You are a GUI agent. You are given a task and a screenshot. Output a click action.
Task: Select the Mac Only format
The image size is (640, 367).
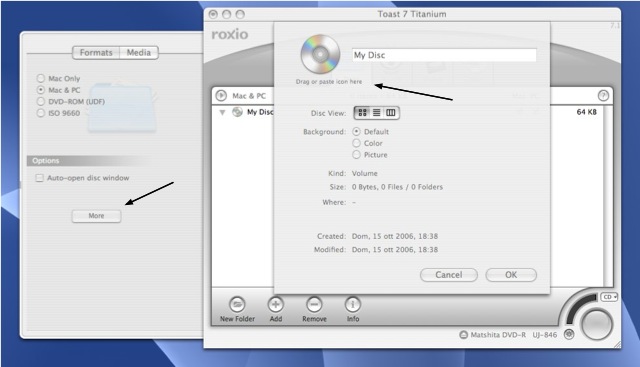(40, 78)
